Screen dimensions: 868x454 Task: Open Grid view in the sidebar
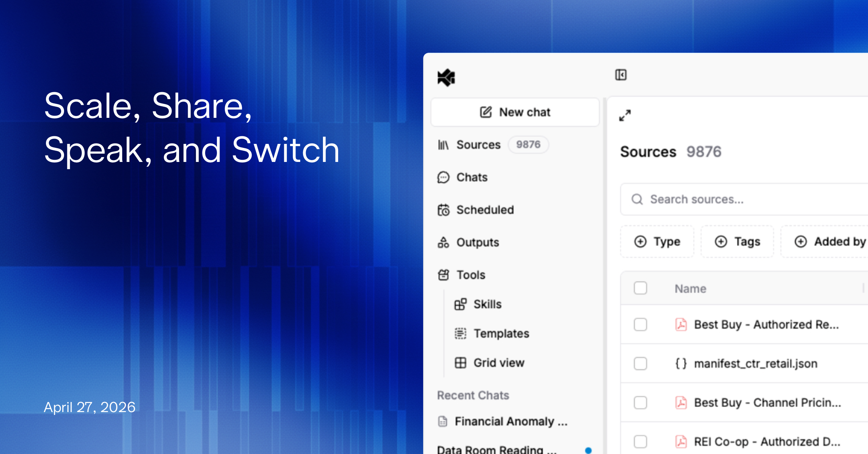click(x=498, y=363)
